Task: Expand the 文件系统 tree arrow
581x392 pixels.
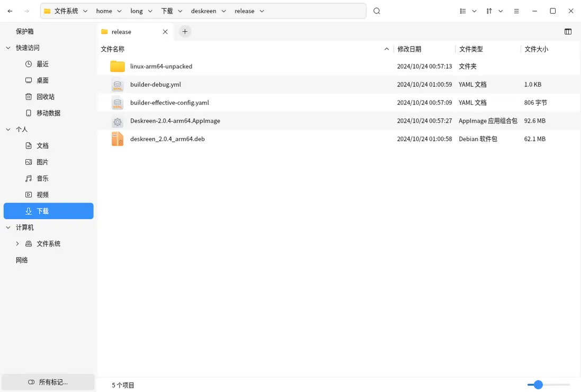Action: click(x=17, y=243)
